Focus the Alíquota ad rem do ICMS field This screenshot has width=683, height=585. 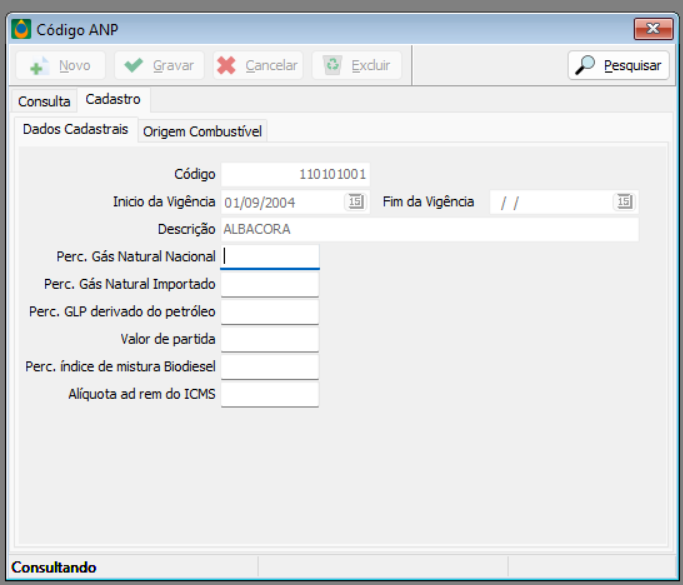[270, 394]
